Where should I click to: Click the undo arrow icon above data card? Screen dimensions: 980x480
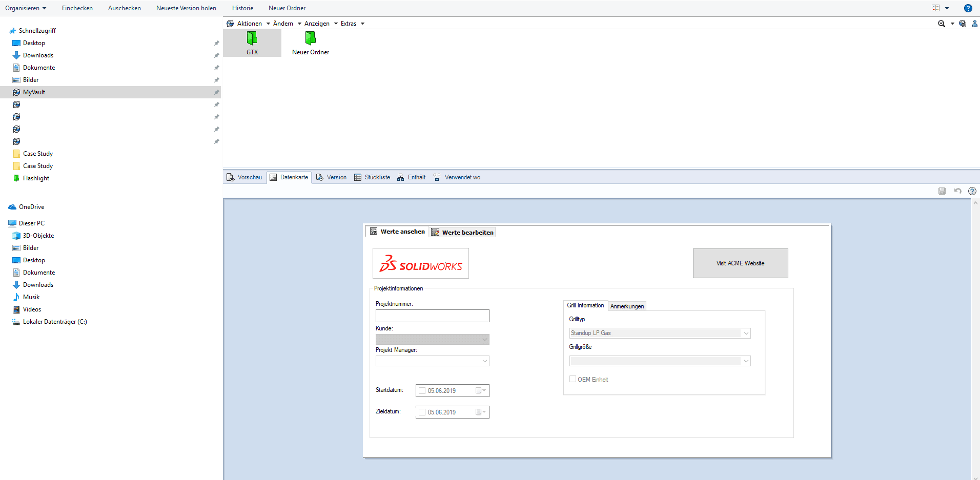click(957, 191)
